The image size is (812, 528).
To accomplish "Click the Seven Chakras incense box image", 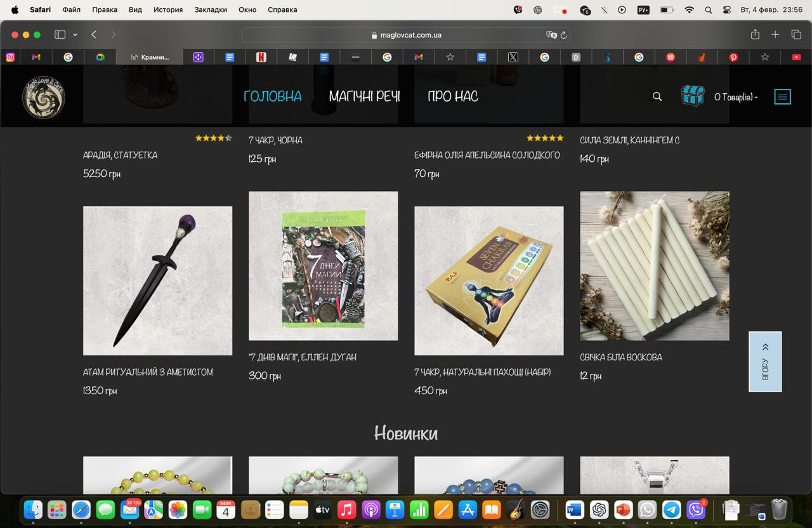I will click(x=488, y=280).
